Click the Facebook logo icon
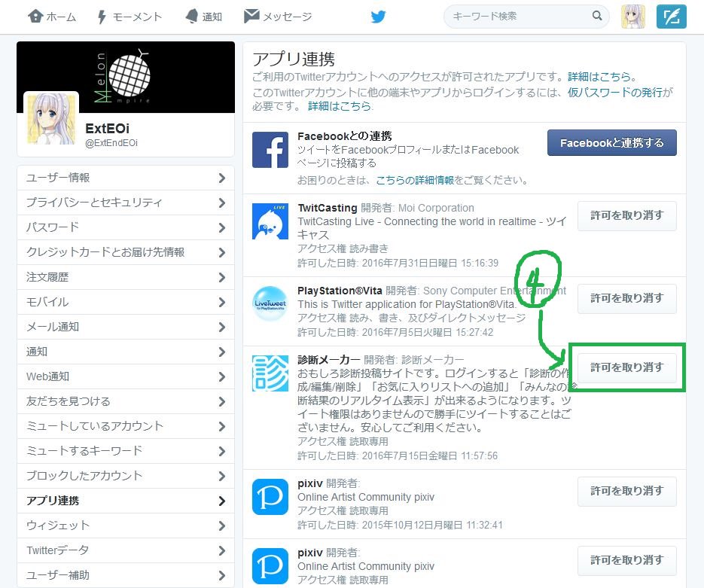Screen dimensions: 704x588 270,150
